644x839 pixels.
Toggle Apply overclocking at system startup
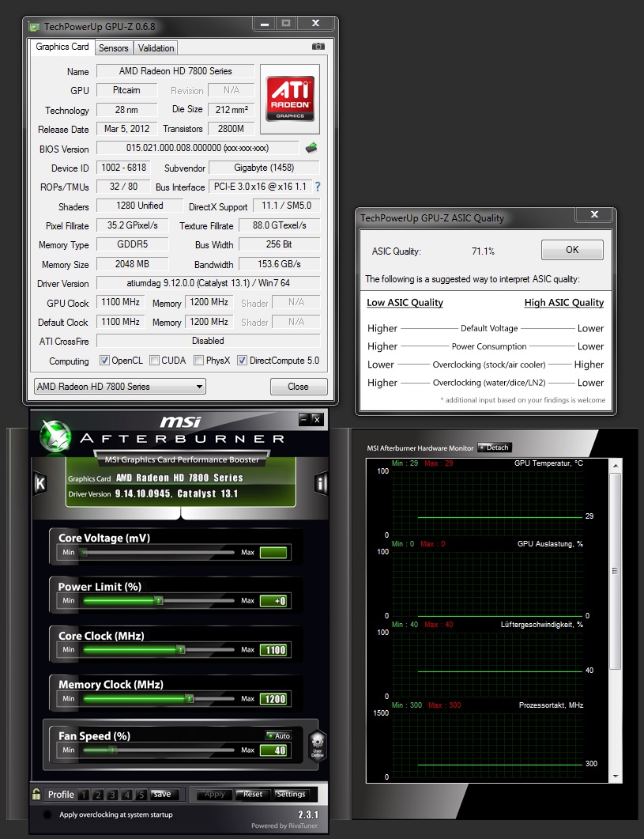(47, 814)
